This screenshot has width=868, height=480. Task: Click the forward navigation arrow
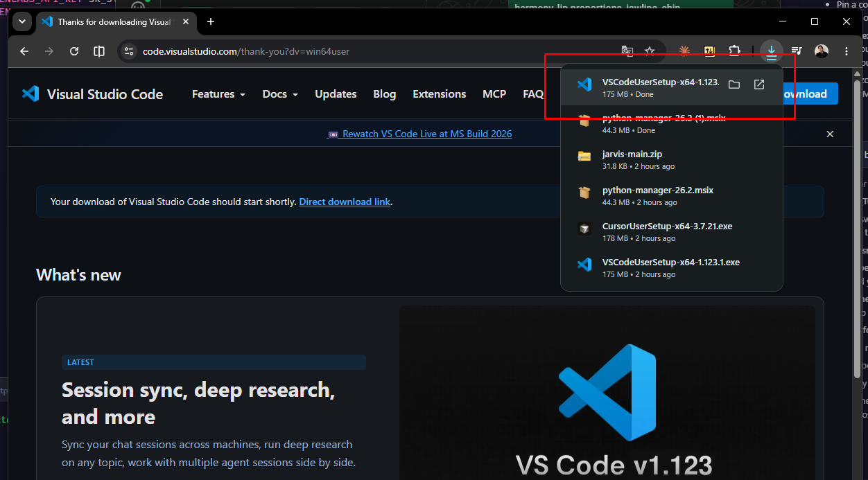49,51
